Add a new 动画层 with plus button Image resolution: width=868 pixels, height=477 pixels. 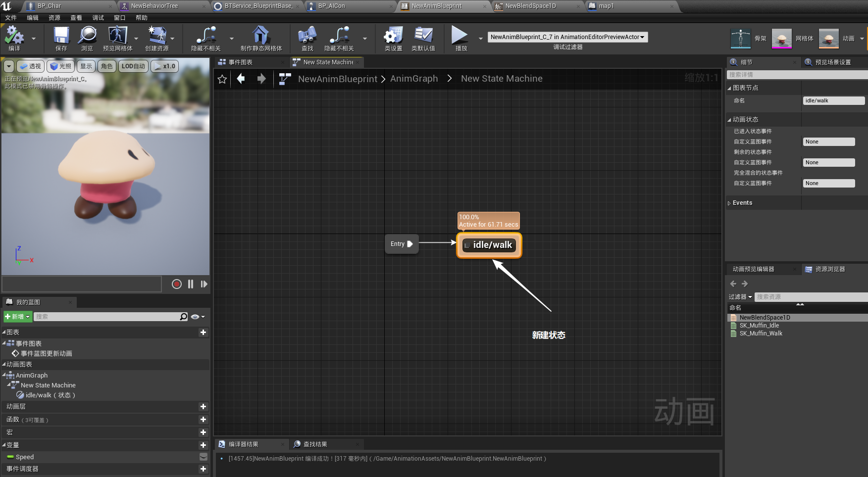203,407
